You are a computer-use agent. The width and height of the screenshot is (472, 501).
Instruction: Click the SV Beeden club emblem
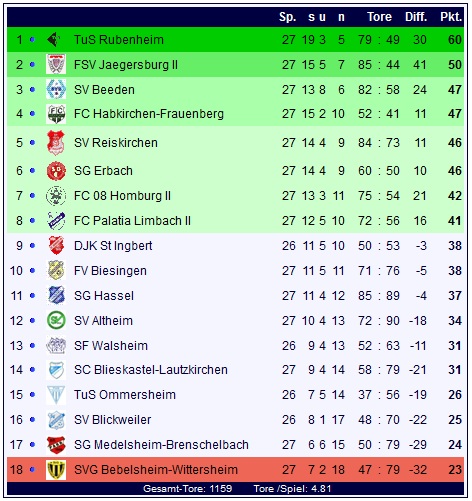click(56, 89)
